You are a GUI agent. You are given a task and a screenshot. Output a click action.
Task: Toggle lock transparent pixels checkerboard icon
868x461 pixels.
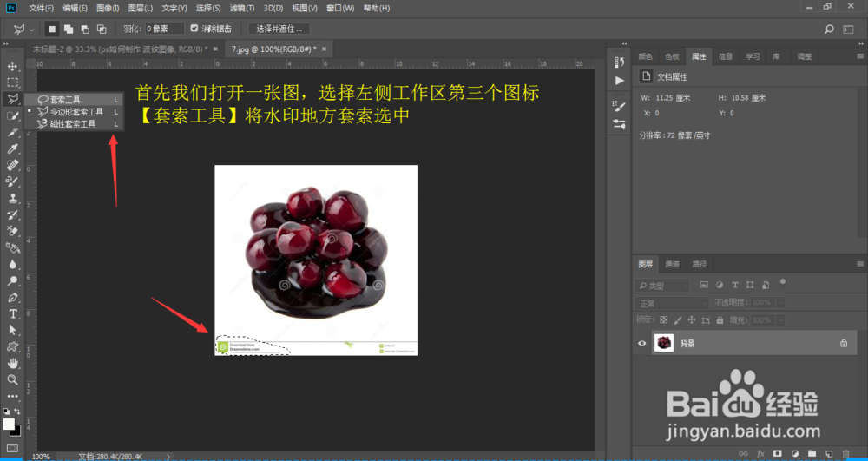coord(664,319)
